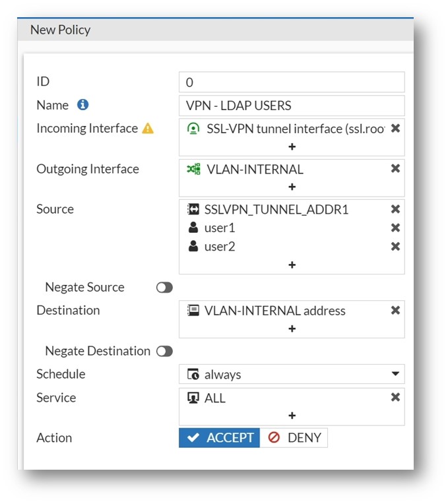Toggle the Negate Source switch
Screen dimensions: 448x504
coord(164,288)
